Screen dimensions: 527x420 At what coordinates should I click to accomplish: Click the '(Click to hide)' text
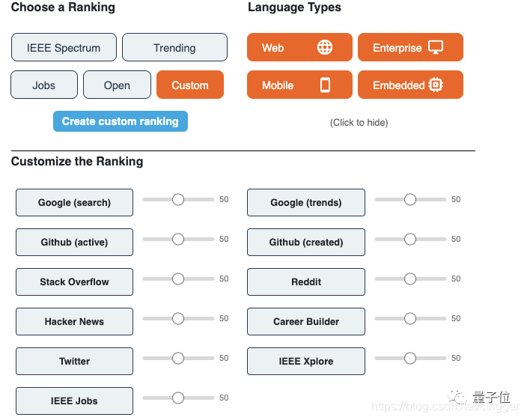coord(359,123)
